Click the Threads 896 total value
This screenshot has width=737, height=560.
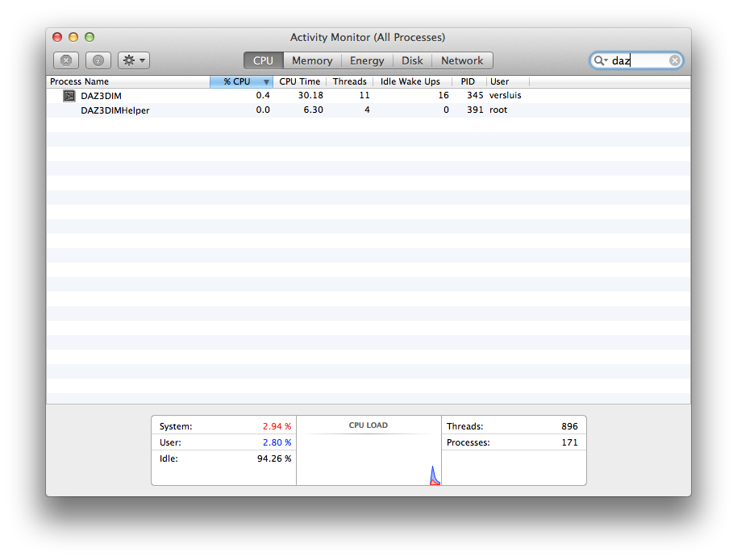[x=569, y=426]
